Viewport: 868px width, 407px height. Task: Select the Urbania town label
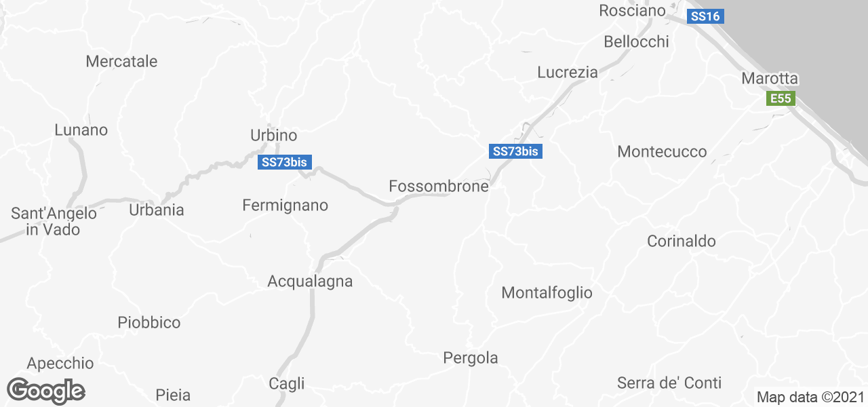pyautogui.click(x=157, y=210)
